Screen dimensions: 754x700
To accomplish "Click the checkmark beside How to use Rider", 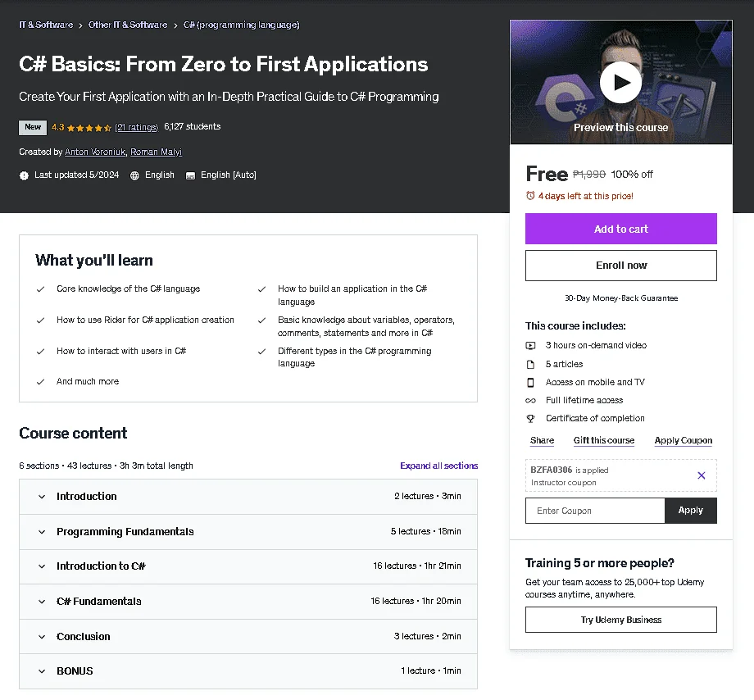I will point(40,320).
